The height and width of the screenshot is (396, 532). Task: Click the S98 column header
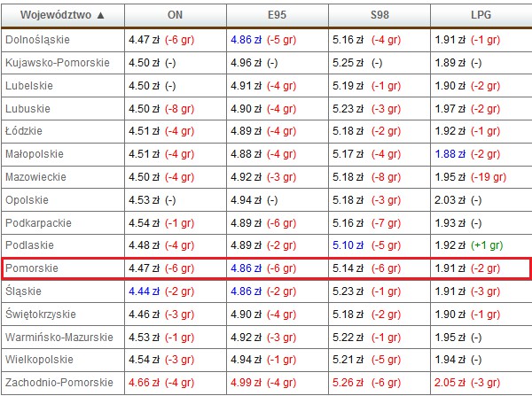click(379, 15)
